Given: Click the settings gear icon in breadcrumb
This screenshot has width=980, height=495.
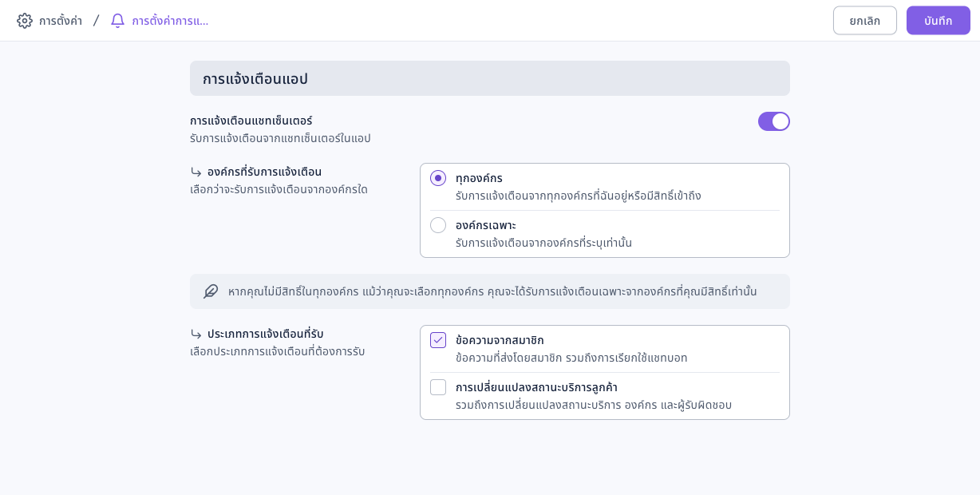Looking at the screenshot, I should coord(25,21).
